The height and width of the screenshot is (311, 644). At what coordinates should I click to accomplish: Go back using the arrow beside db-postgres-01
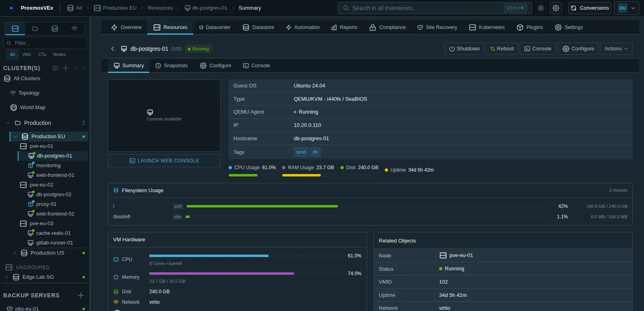click(x=113, y=49)
